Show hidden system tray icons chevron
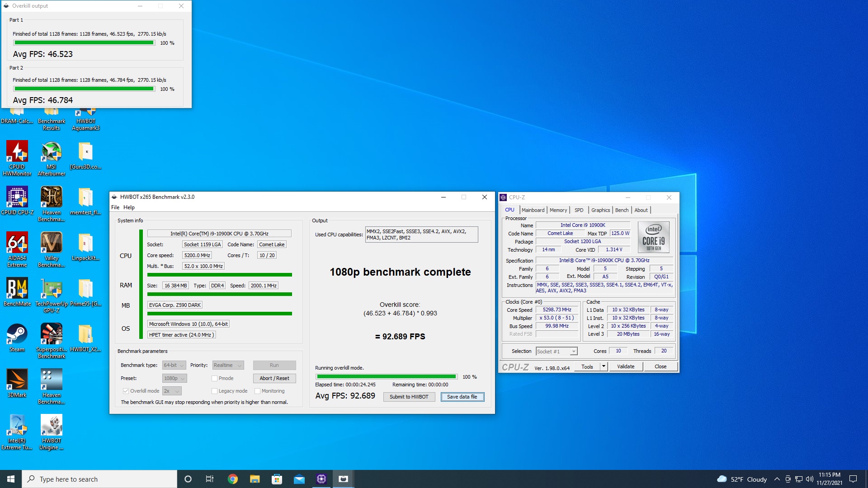This screenshot has height=488, width=868. click(x=777, y=479)
